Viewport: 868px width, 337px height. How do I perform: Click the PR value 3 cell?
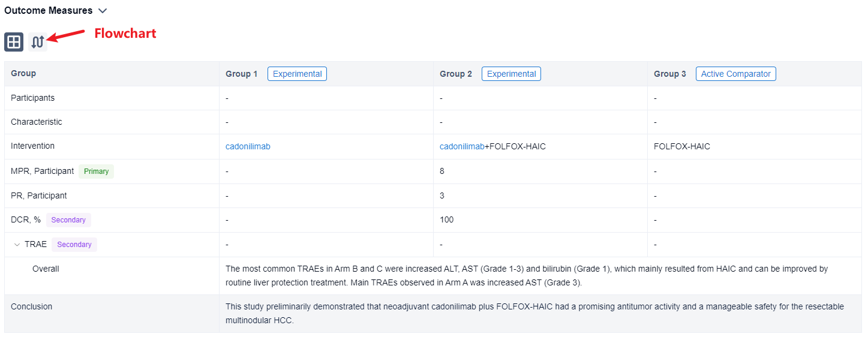(442, 195)
